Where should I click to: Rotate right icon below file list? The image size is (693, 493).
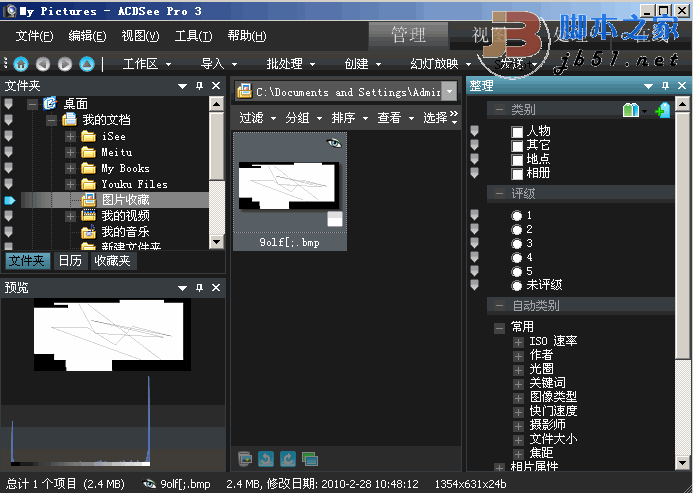point(288,459)
